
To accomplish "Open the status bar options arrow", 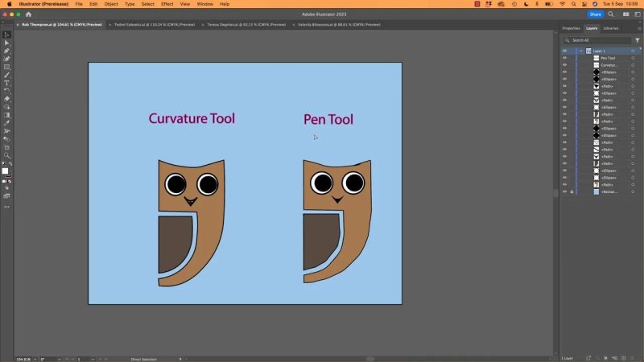I will click(180, 359).
